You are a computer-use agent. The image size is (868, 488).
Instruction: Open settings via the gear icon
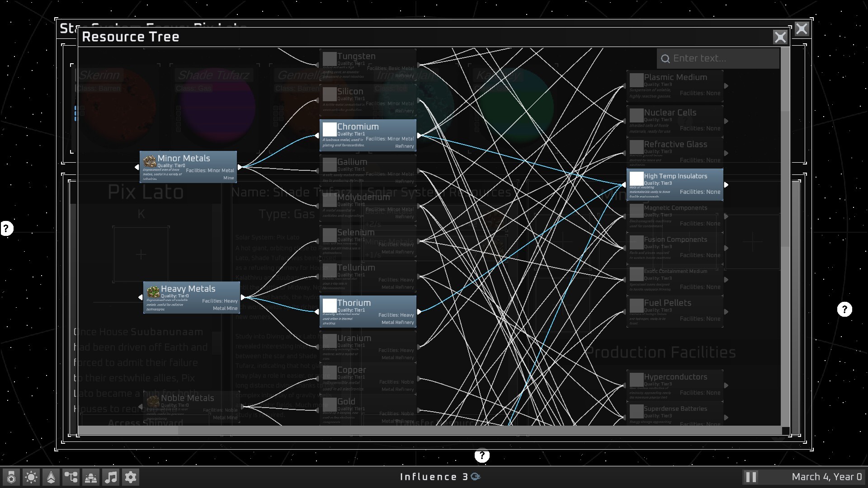(x=131, y=477)
